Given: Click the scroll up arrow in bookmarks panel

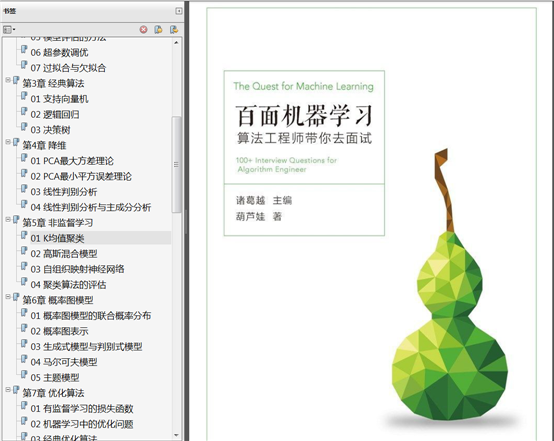Looking at the screenshot, I should point(176,42).
